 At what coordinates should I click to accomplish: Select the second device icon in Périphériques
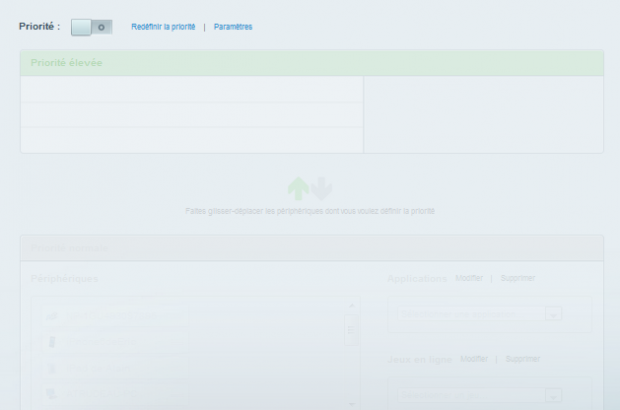51,342
